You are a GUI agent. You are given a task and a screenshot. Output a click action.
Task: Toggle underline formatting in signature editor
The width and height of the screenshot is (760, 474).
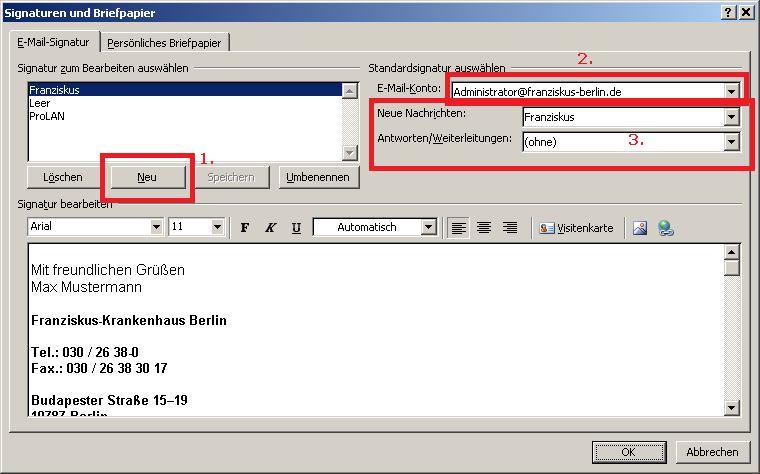[296, 228]
